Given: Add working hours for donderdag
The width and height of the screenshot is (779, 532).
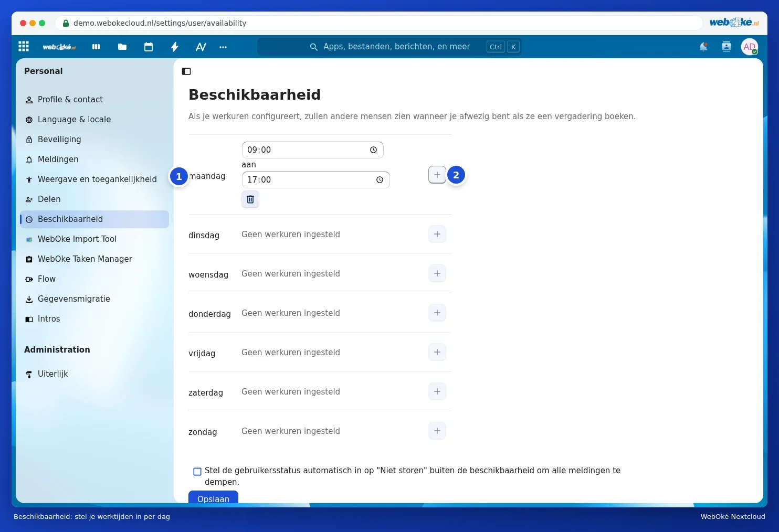Looking at the screenshot, I should 437,313.
